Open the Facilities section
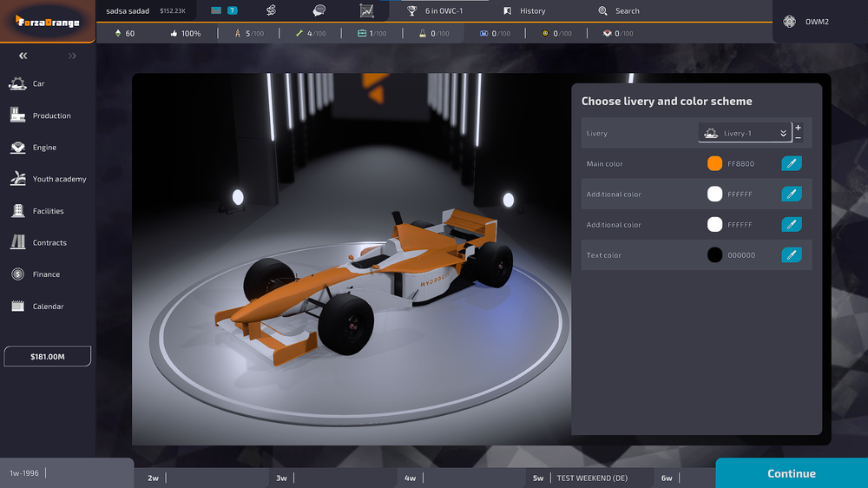This screenshot has height=488, width=868. coord(48,211)
